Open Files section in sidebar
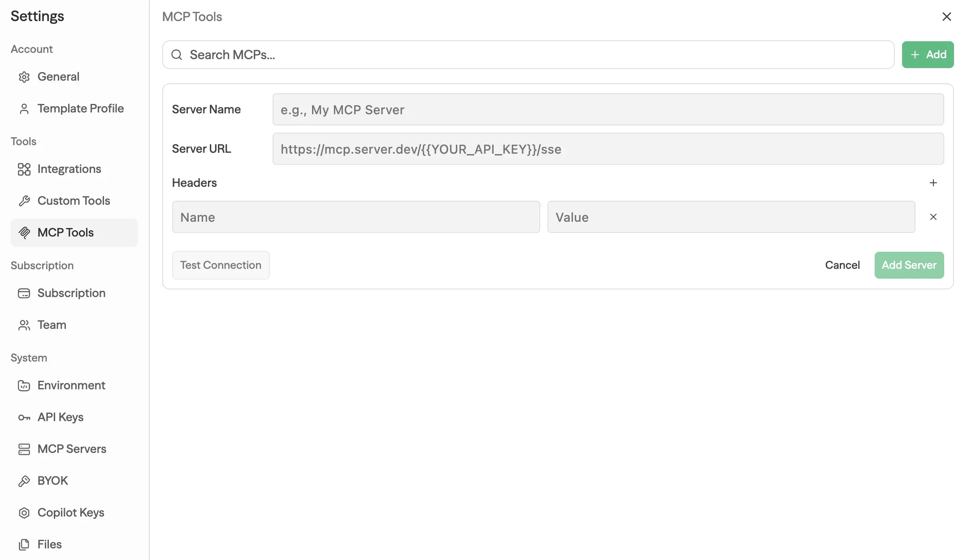This screenshot has width=963, height=560. point(49,544)
